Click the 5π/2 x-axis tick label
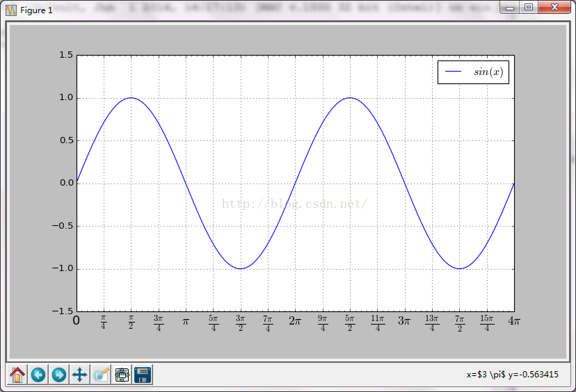576x392 pixels. [350, 323]
